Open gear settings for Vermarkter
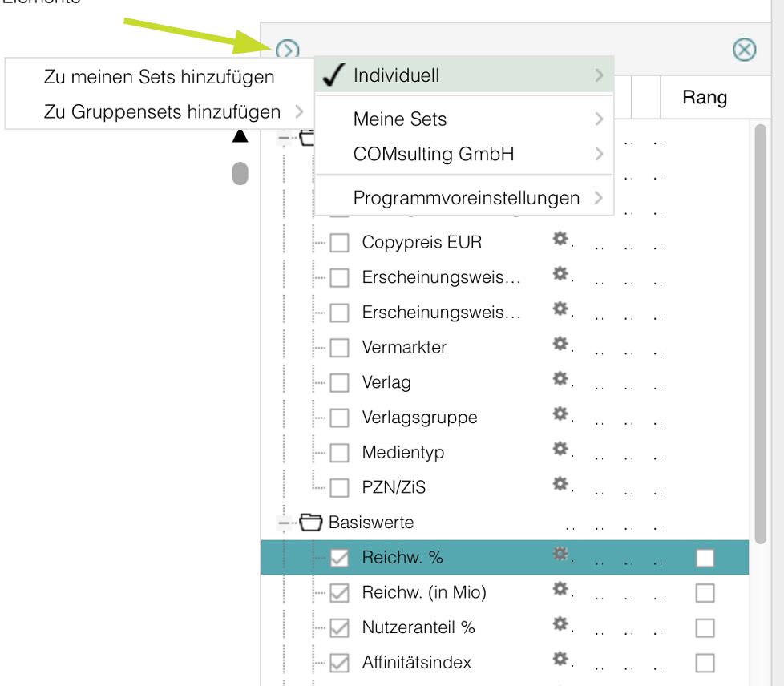Viewport: 784px width, 686px height. [560, 345]
